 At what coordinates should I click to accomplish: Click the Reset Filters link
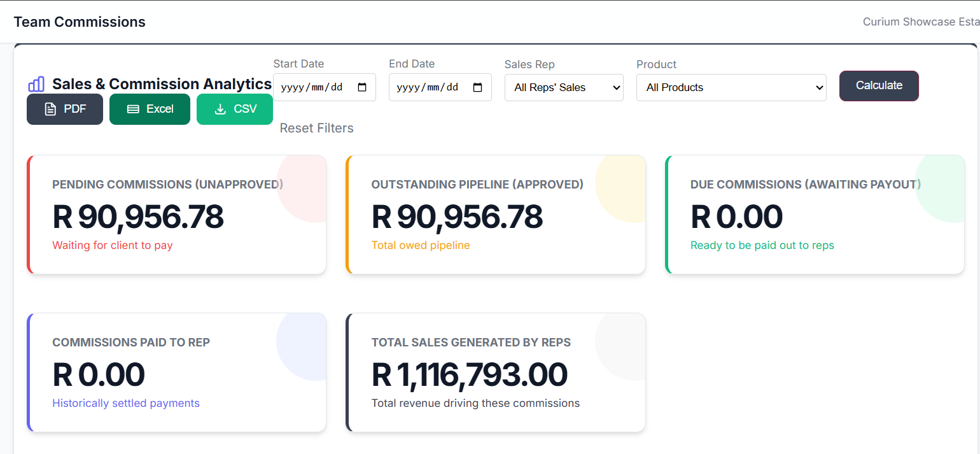[x=317, y=128]
